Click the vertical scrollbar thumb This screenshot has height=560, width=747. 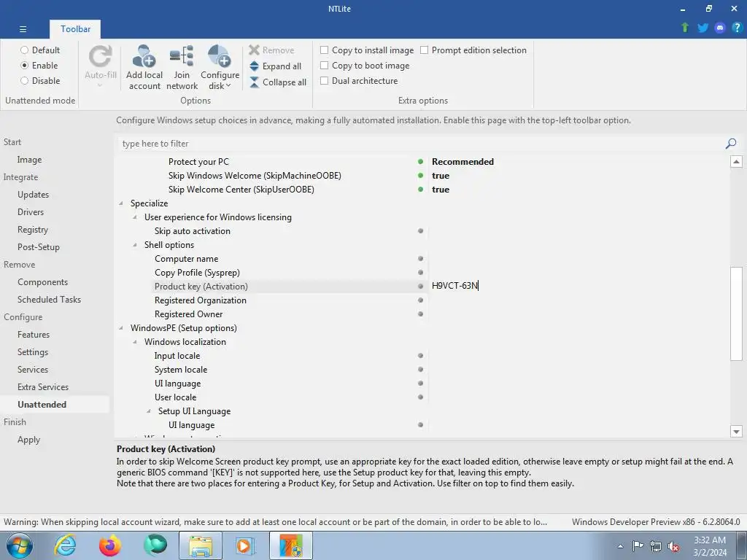(736, 314)
